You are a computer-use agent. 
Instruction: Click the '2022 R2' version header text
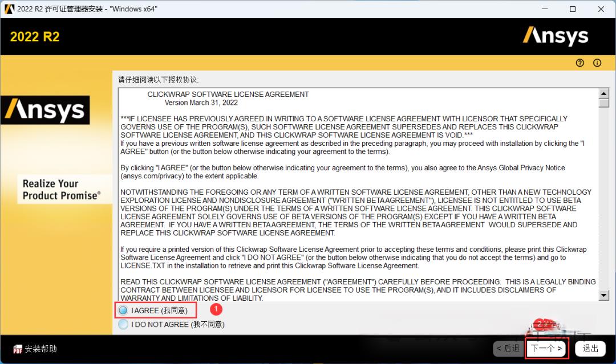pos(35,36)
